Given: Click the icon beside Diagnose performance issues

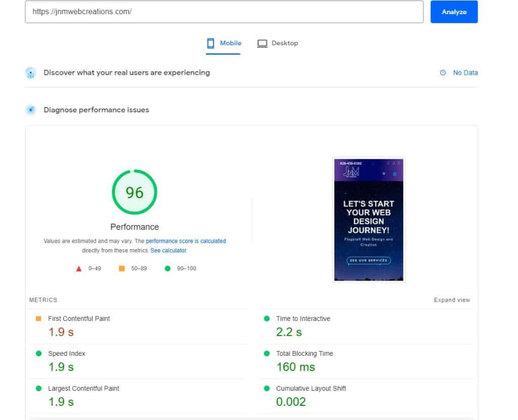Looking at the screenshot, I should [30, 110].
